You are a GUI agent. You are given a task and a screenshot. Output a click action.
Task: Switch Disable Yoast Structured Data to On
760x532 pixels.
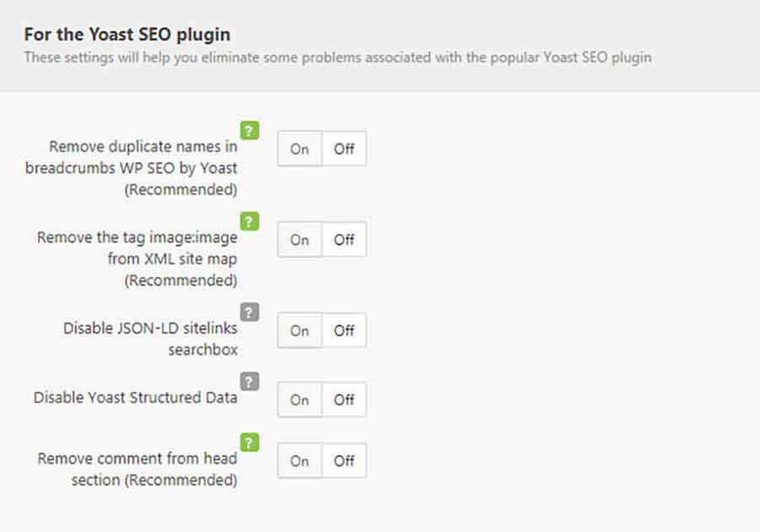pyautogui.click(x=300, y=399)
